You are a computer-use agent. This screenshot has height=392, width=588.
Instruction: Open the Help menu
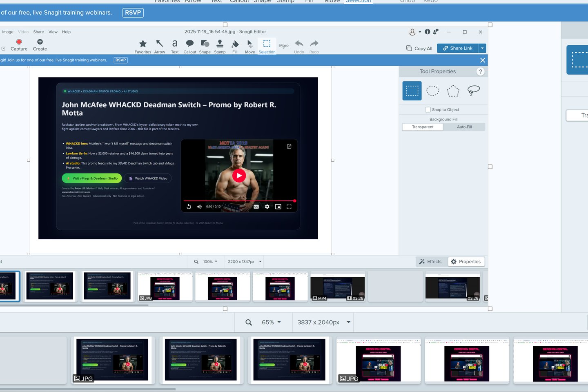point(66,32)
